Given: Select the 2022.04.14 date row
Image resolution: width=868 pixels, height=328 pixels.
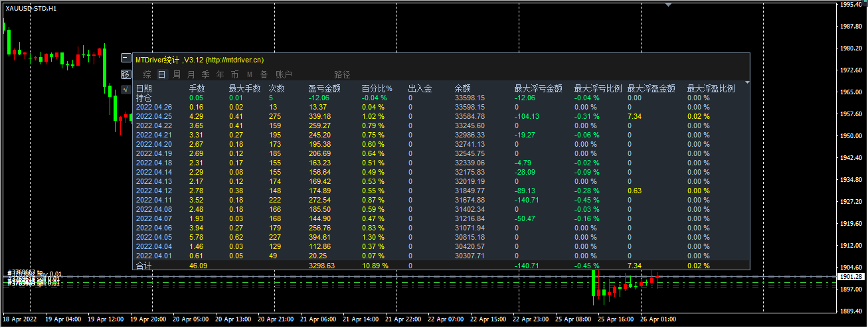Looking at the screenshot, I should pyautogui.click(x=153, y=172).
